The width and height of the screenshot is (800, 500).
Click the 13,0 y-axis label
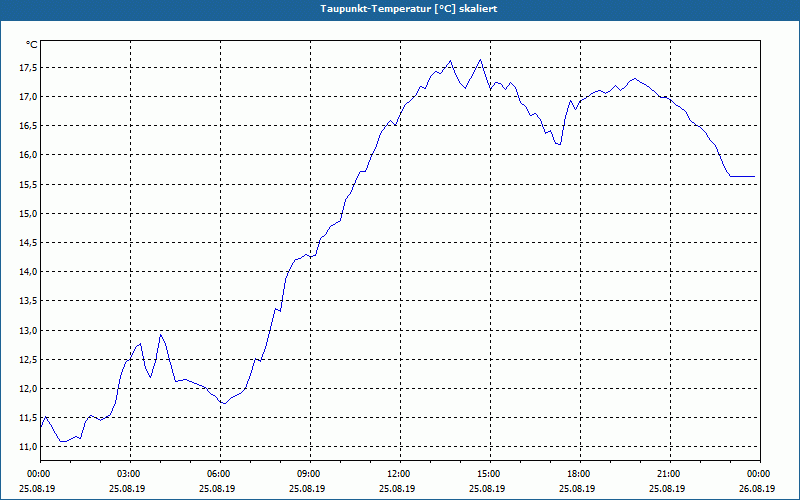click(28, 331)
